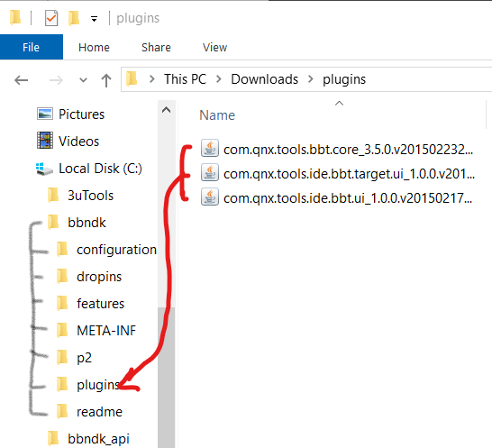Select com.qnx.tools.bbt.core_3.5.0 jar file
492x448 pixels.
click(348, 150)
